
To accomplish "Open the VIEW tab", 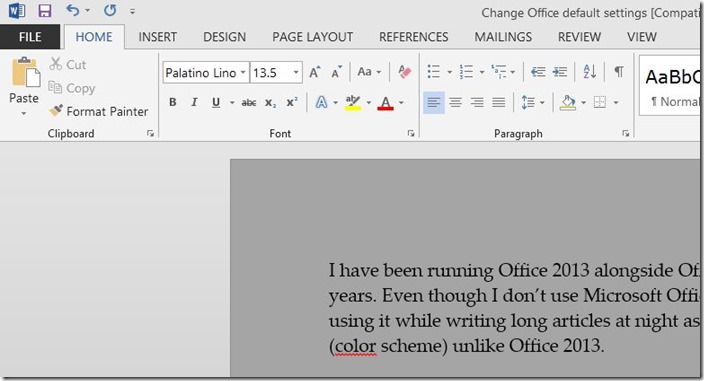I will pyautogui.click(x=642, y=37).
